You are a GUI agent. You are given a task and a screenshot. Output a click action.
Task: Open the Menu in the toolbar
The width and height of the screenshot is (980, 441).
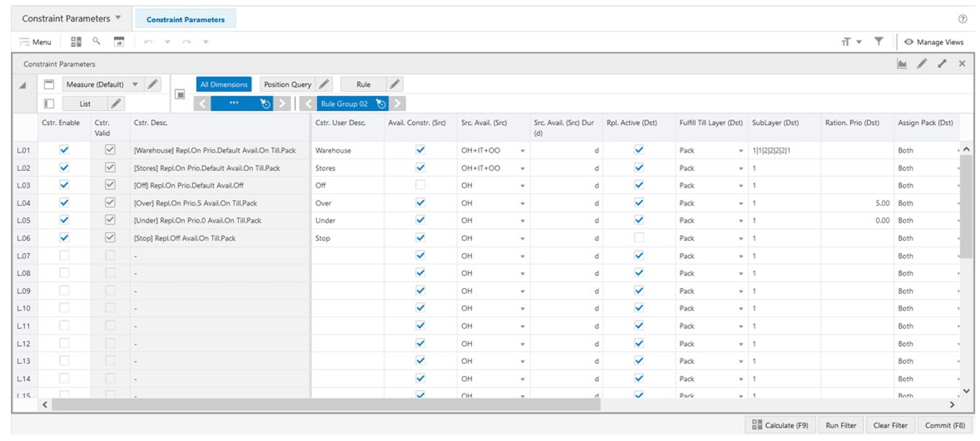pyautogui.click(x=35, y=42)
